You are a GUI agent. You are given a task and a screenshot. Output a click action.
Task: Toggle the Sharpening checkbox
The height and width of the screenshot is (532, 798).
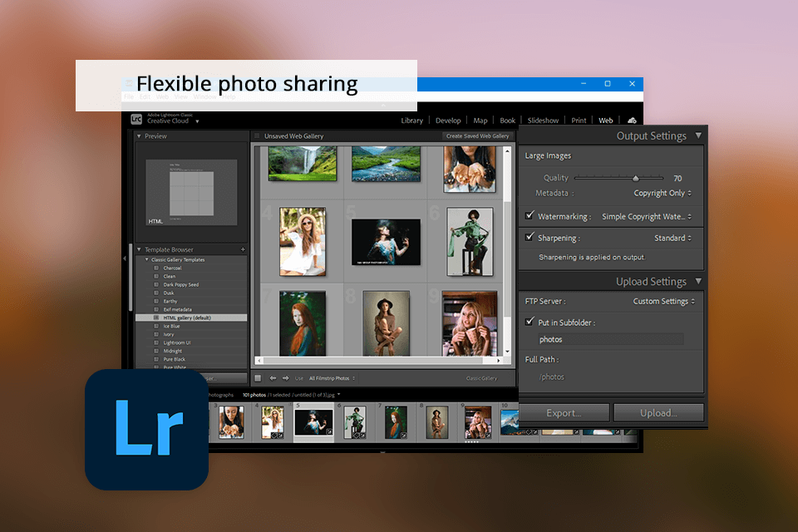(x=530, y=237)
